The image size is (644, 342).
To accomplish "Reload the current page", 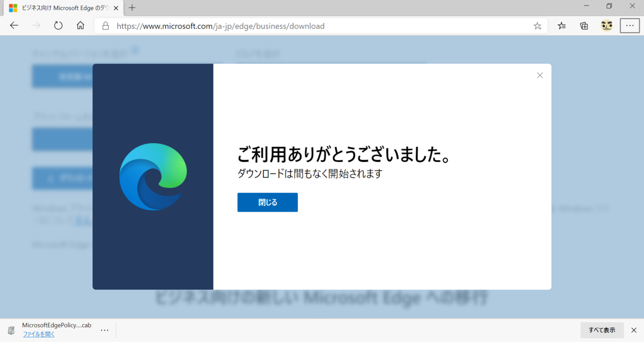I will [x=58, y=26].
